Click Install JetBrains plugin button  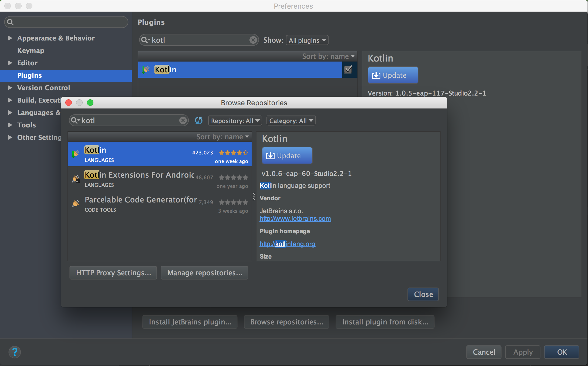(x=190, y=322)
